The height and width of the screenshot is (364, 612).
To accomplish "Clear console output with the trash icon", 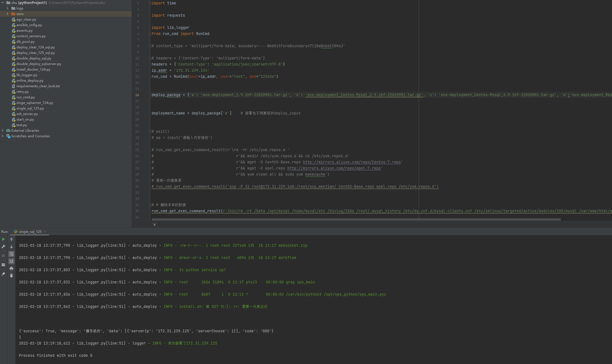I will (x=11, y=276).
